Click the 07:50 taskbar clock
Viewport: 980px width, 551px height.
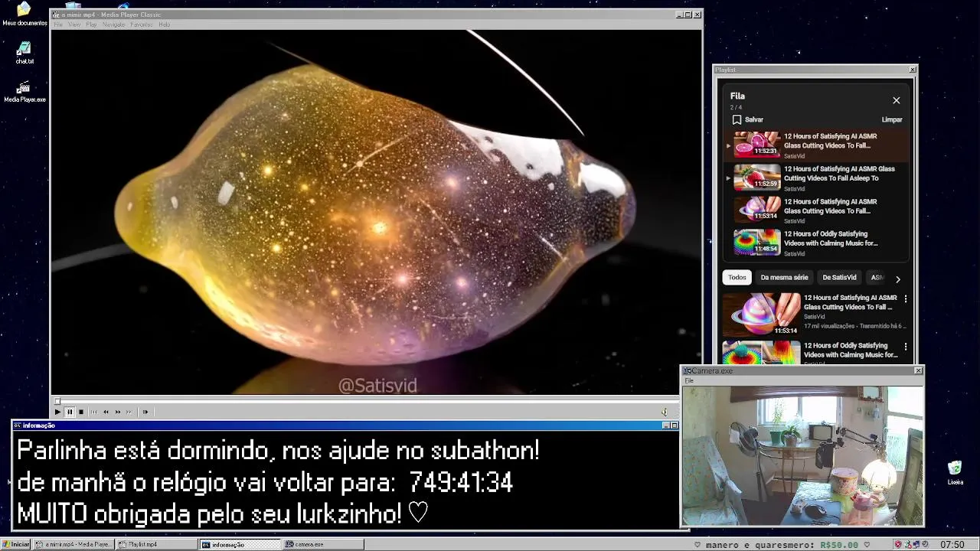(x=952, y=545)
